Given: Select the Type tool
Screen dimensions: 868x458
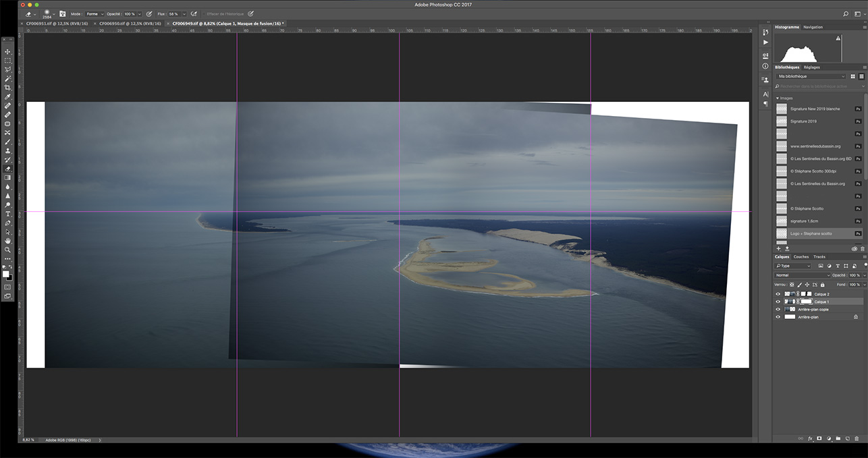Looking at the screenshot, I should [8, 214].
